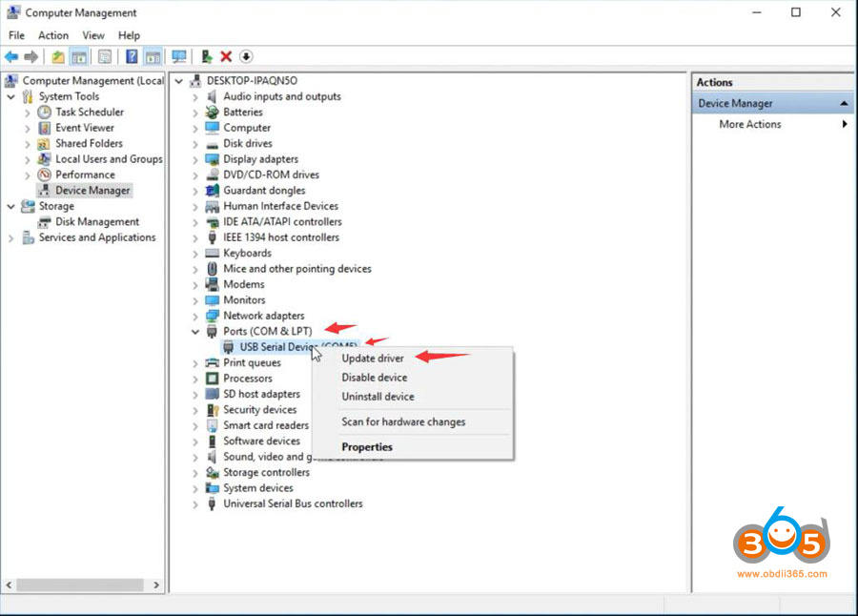Viewport: 858px width, 616px height.
Task: Toggle the Show/Hide Action Pane button
Action: click(153, 57)
